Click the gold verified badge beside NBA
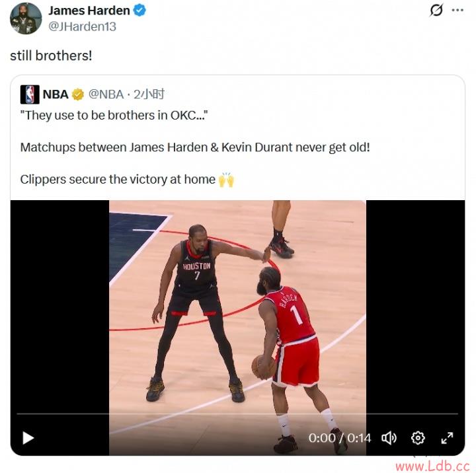The width and height of the screenshot is (476, 473). (78, 94)
